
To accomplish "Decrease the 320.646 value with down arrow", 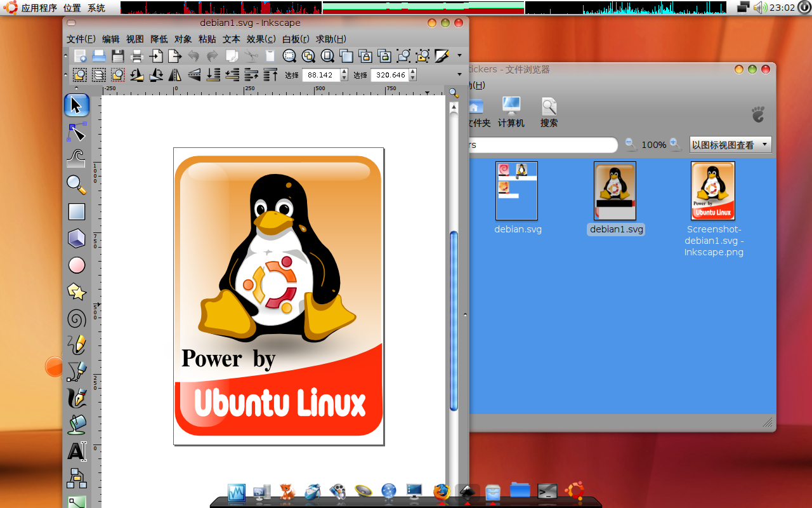I will pyautogui.click(x=413, y=78).
